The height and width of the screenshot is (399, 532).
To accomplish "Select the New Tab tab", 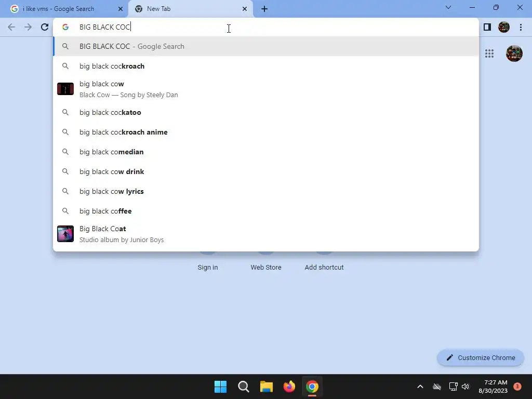I will [191, 9].
